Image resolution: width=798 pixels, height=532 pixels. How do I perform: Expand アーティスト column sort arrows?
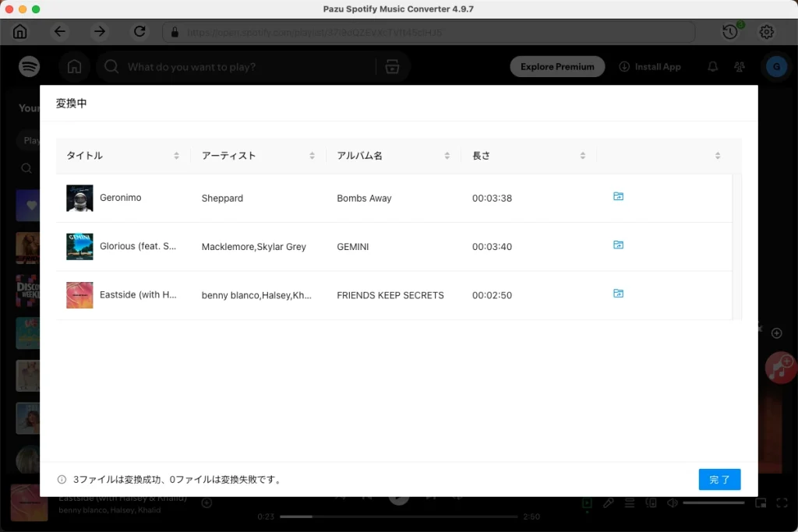(312, 155)
